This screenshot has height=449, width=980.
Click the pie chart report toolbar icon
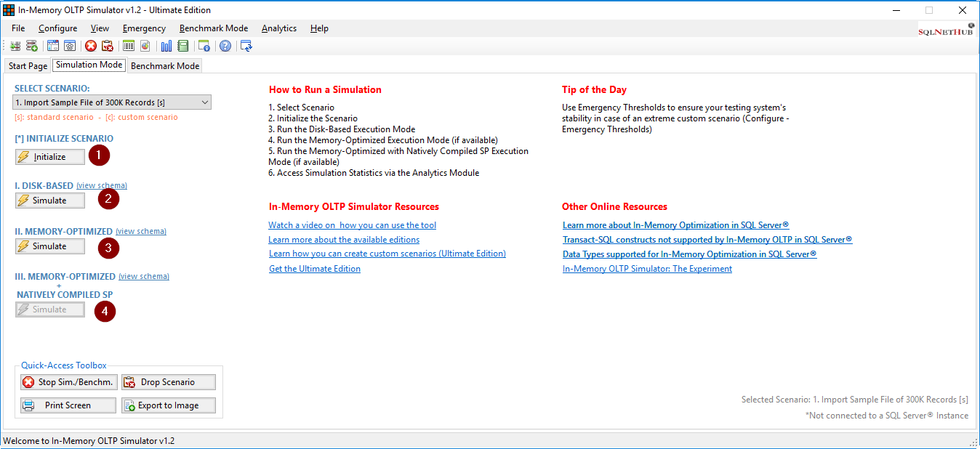click(x=145, y=46)
